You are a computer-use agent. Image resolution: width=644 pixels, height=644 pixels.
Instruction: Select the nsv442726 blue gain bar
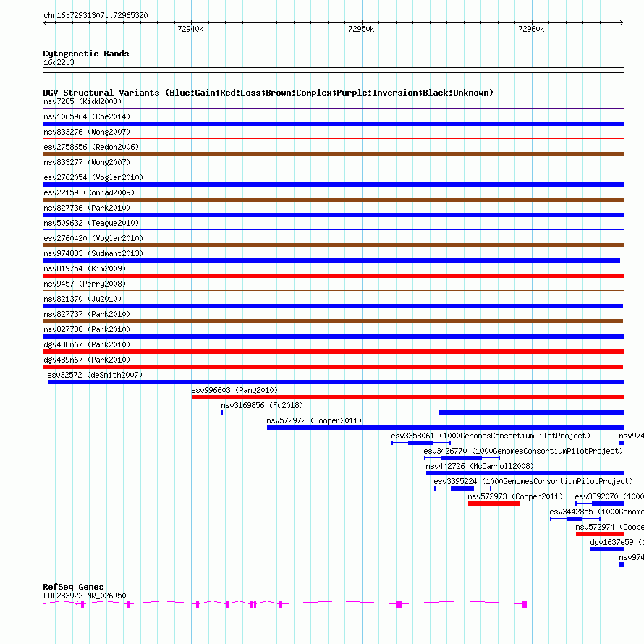[525, 473]
